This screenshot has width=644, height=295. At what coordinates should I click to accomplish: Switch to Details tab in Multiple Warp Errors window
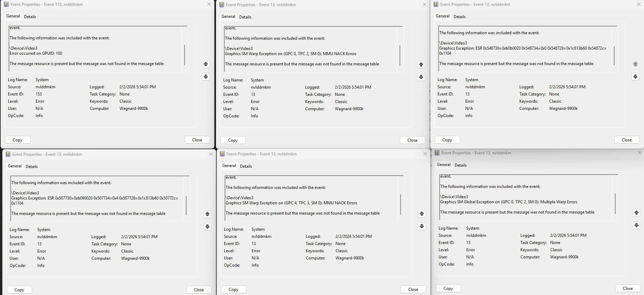click(x=460, y=165)
